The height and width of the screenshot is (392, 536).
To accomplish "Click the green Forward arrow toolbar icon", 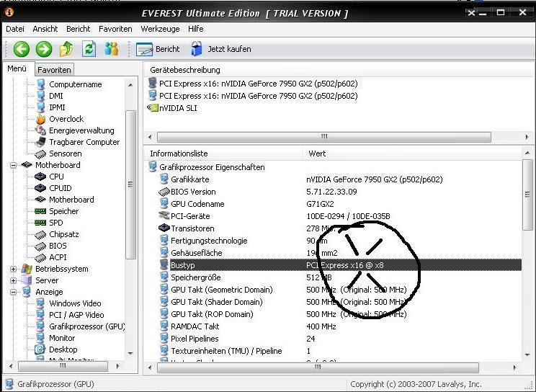I will 44,49.
